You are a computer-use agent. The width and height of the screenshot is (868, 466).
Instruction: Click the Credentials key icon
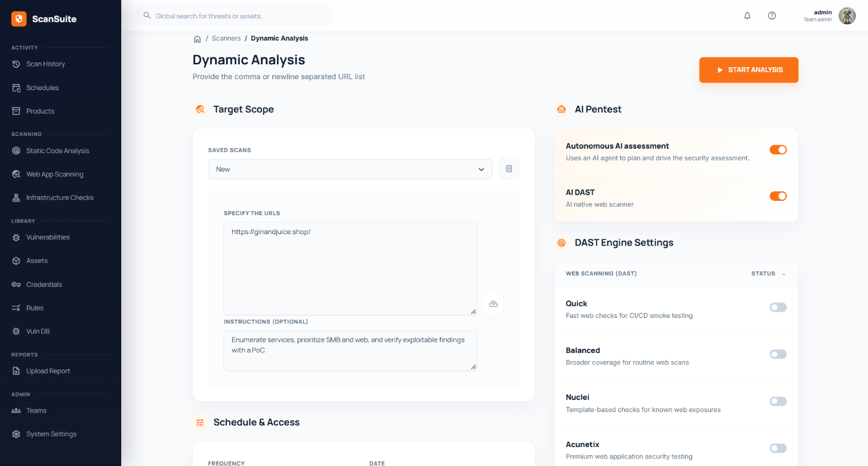click(16, 285)
